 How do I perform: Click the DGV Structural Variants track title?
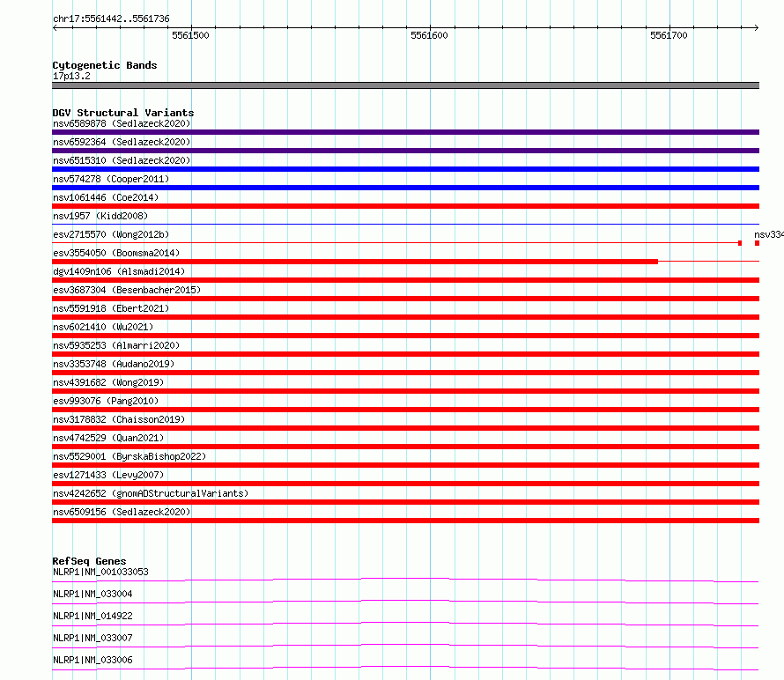pyautogui.click(x=123, y=113)
